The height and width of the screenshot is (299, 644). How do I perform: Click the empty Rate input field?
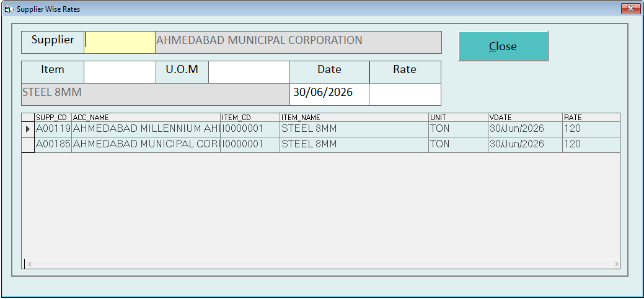point(405,94)
